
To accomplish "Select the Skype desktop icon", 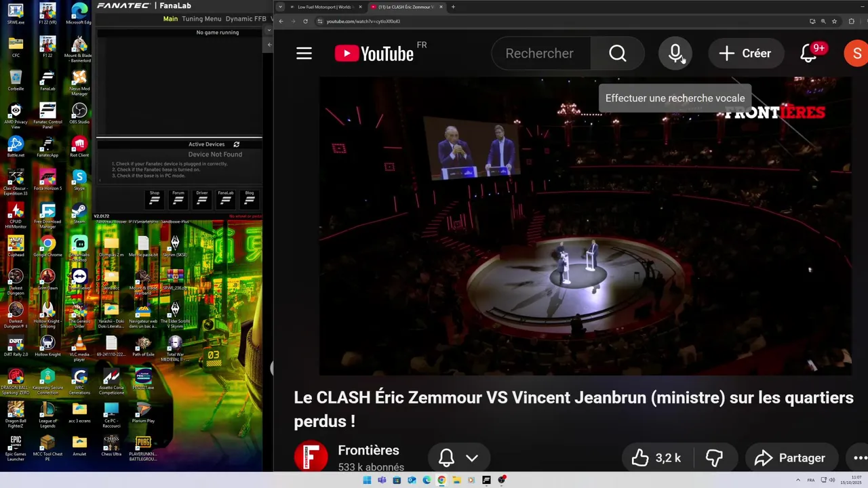I will click(x=79, y=180).
